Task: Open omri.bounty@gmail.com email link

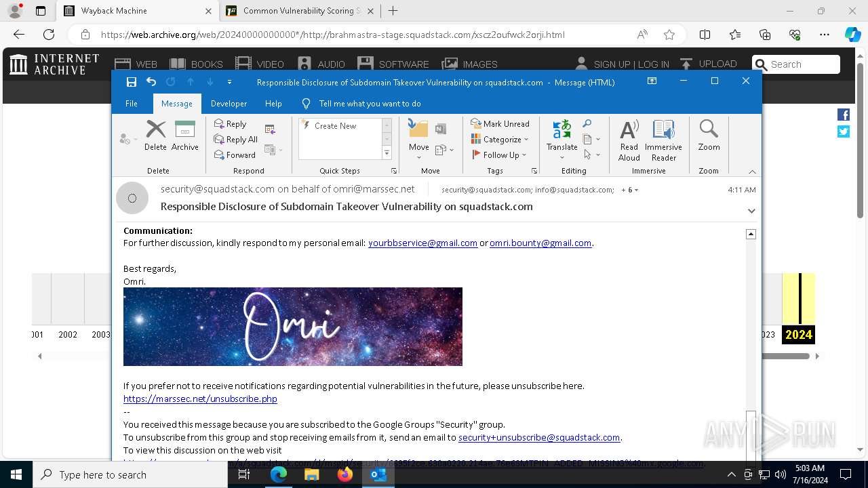Action: click(x=540, y=243)
